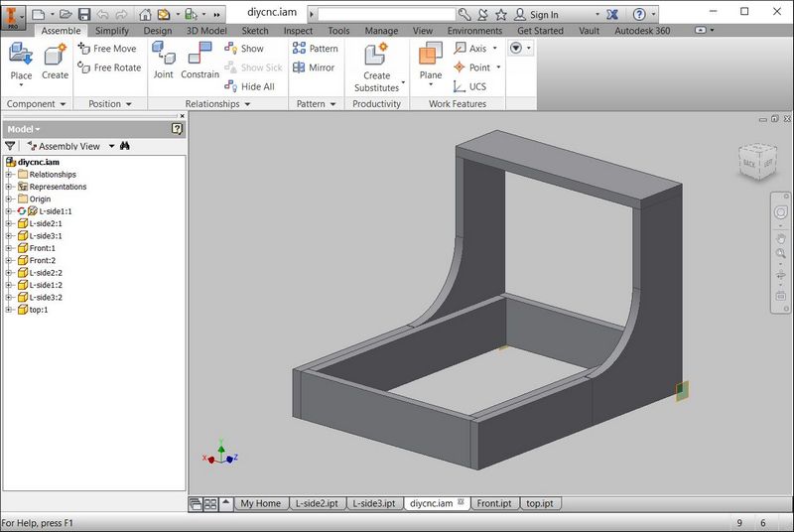The width and height of the screenshot is (794, 532).
Task: Click the New file icon
Action: coord(38,14)
